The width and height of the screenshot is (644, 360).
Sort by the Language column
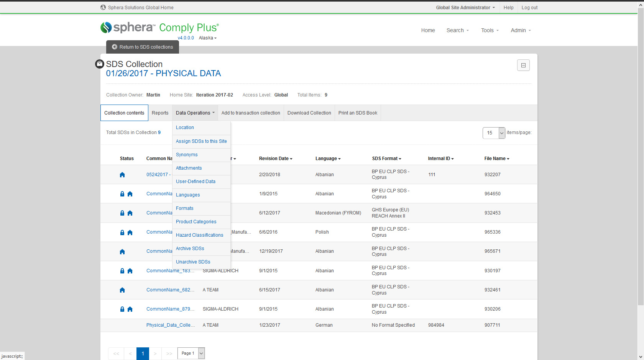pos(328,159)
